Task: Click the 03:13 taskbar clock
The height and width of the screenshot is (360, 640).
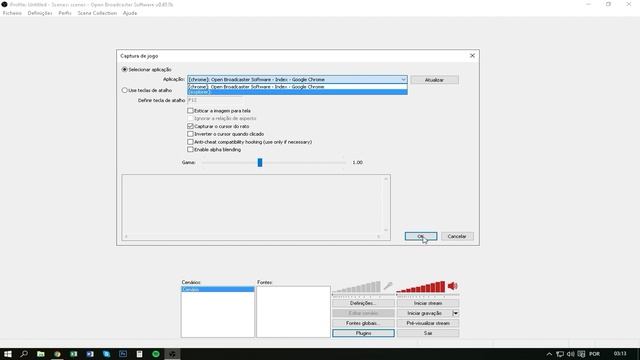Action: click(620, 354)
